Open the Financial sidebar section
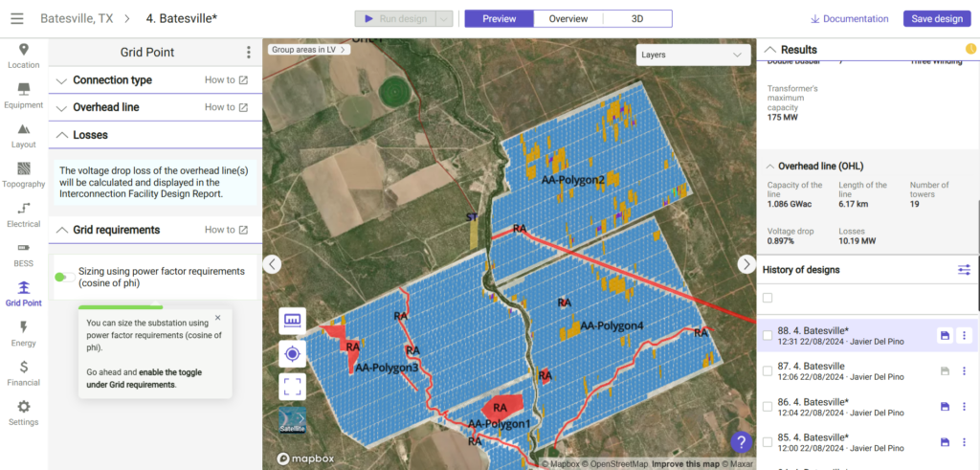 pyautogui.click(x=23, y=372)
